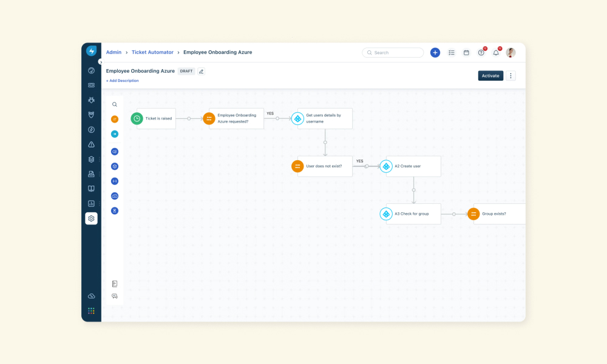Select the orange Condition node in palette
Viewport: 607px width, 364px height.
pyautogui.click(x=115, y=119)
